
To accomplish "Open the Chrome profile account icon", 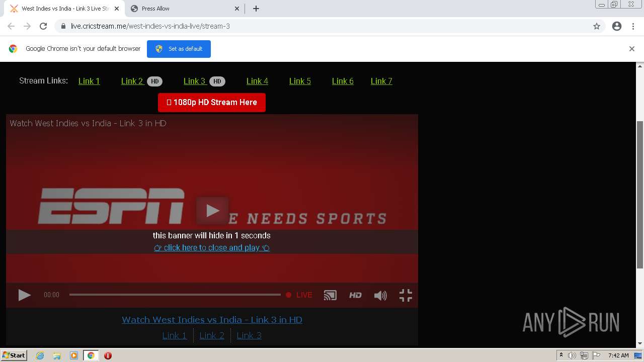I will [617, 26].
